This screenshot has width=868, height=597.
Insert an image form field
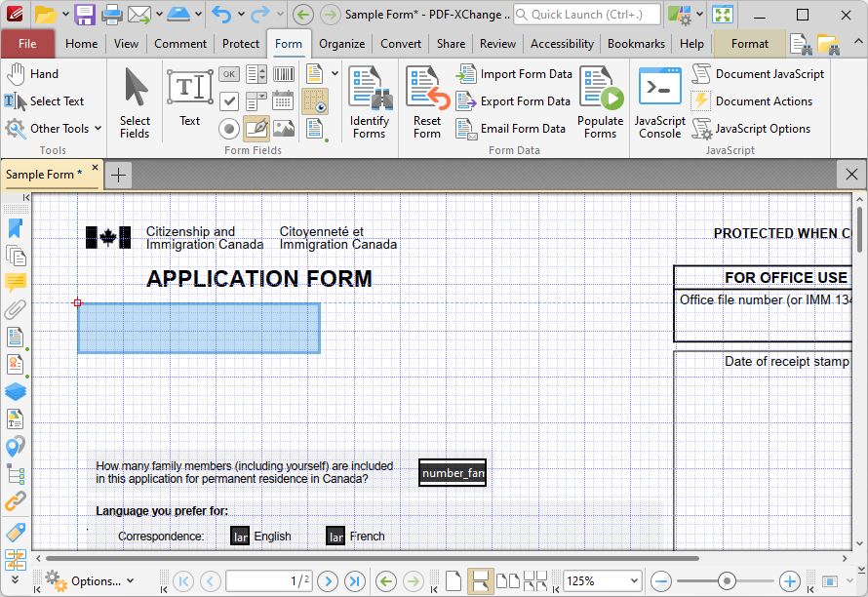[x=284, y=128]
